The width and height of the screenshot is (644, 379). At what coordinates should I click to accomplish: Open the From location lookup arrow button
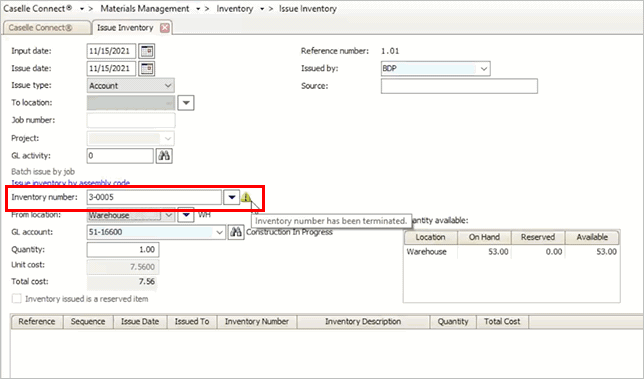186,215
